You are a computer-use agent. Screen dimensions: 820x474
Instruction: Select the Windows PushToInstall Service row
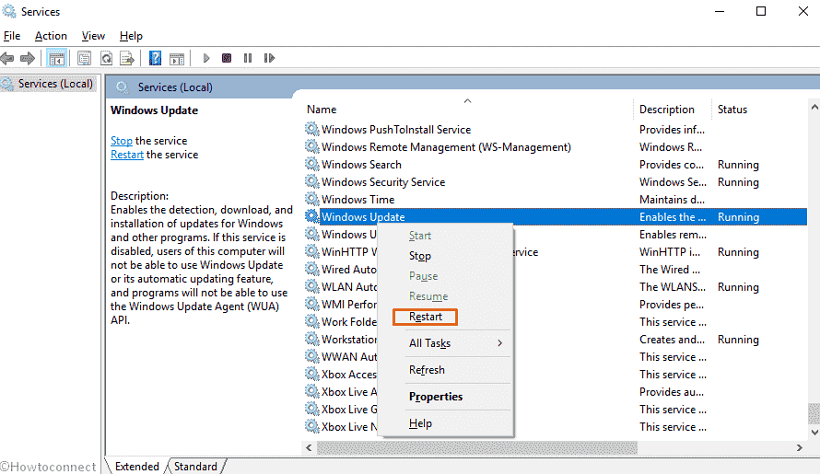(x=555, y=129)
